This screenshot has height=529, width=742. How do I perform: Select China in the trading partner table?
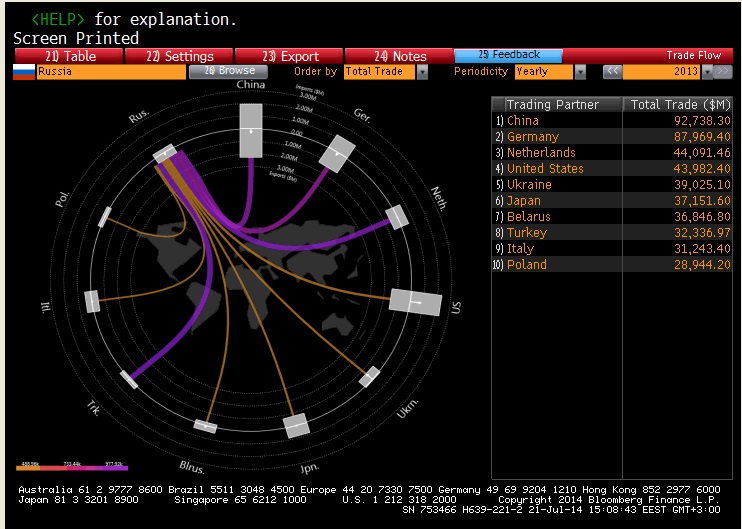point(522,121)
